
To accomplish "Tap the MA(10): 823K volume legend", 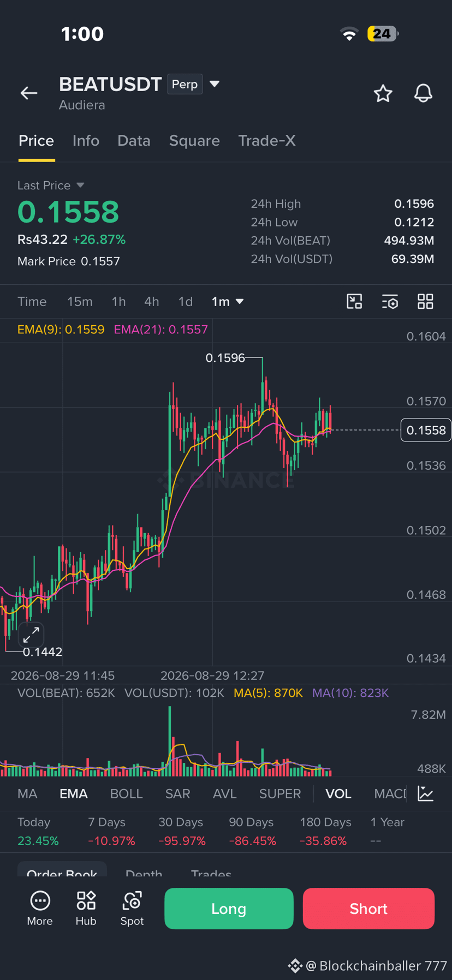I will 350,693.
